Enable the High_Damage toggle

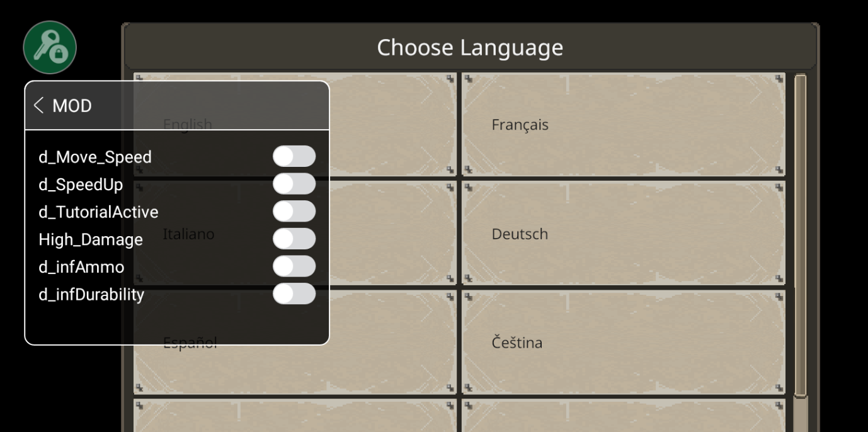point(294,239)
